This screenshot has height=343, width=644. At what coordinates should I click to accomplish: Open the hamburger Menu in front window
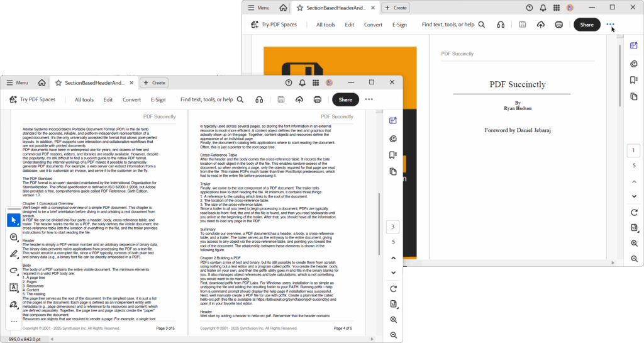[17, 82]
